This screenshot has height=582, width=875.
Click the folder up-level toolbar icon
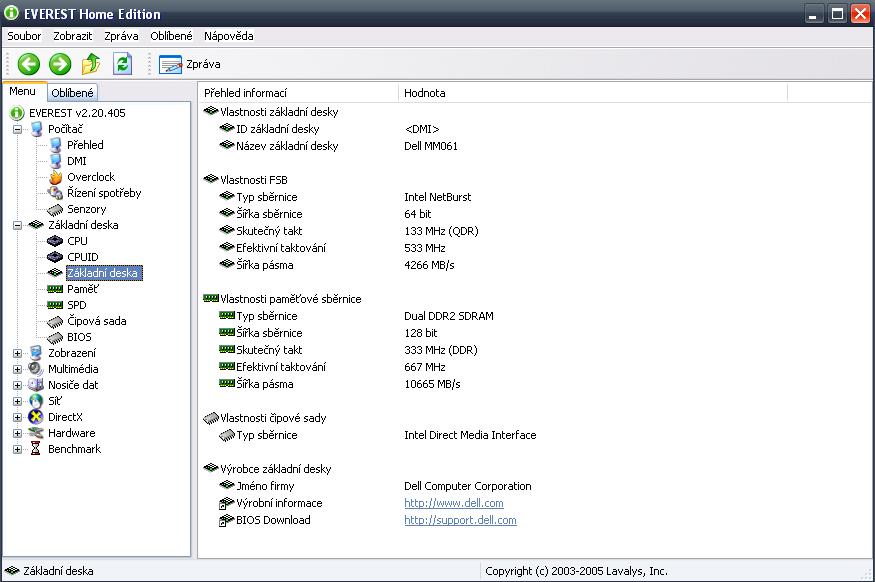[91, 64]
